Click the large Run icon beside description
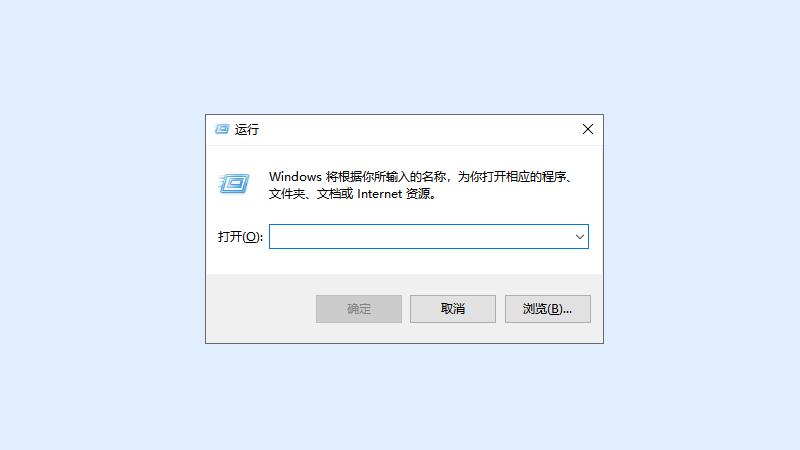Image resolution: width=800 pixels, height=450 pixels. [234, 184]
